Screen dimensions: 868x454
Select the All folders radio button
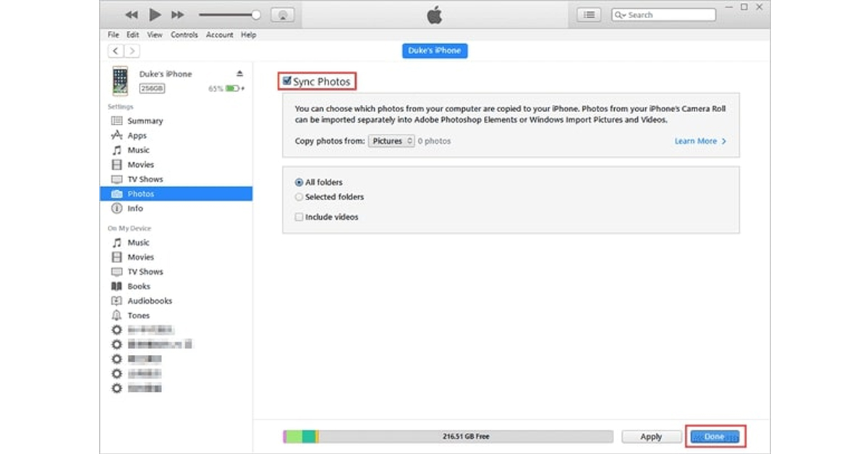(x=299, y=182)
